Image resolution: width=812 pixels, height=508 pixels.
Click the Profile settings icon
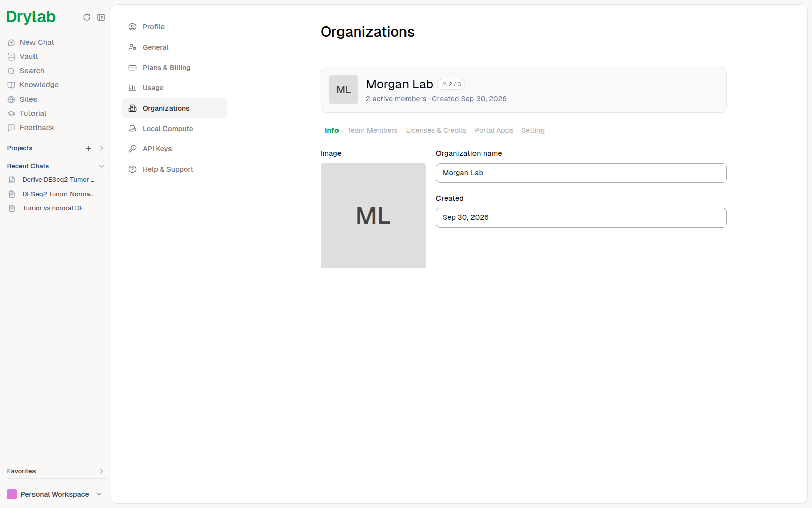point(132,27)
